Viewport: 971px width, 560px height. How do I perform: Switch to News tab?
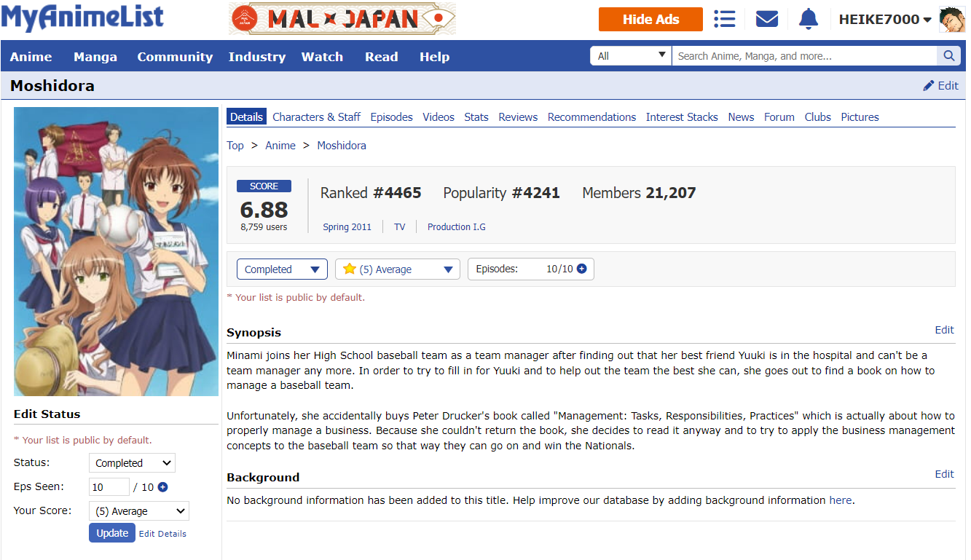(x=741, y=117)
